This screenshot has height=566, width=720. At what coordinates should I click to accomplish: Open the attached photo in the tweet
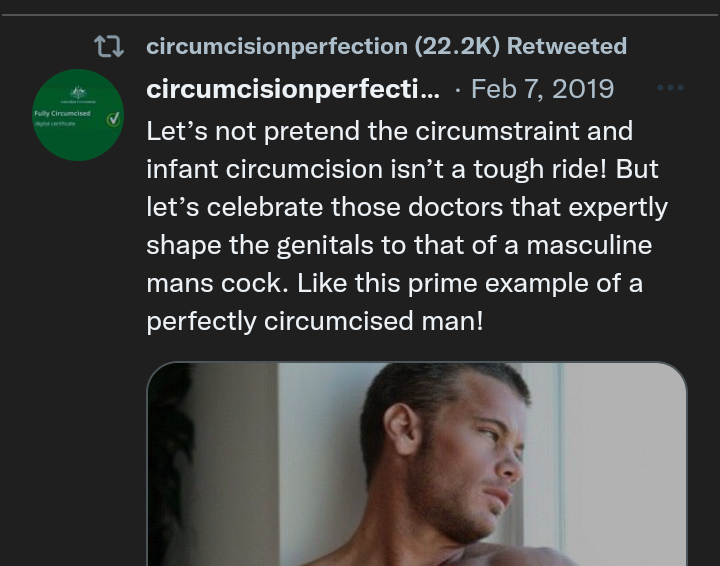tap(416, 464)
